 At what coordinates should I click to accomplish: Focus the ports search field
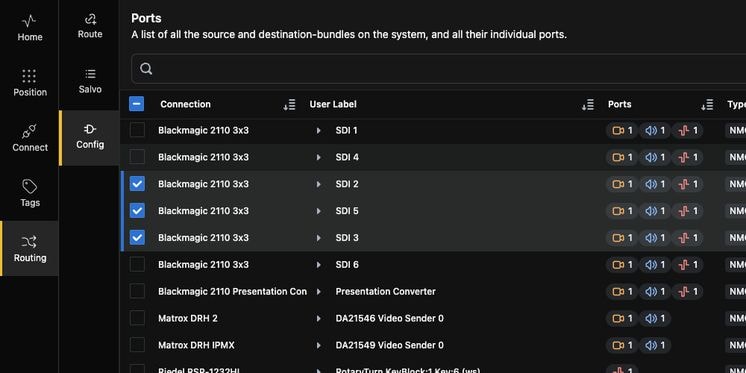click(438, 69)
